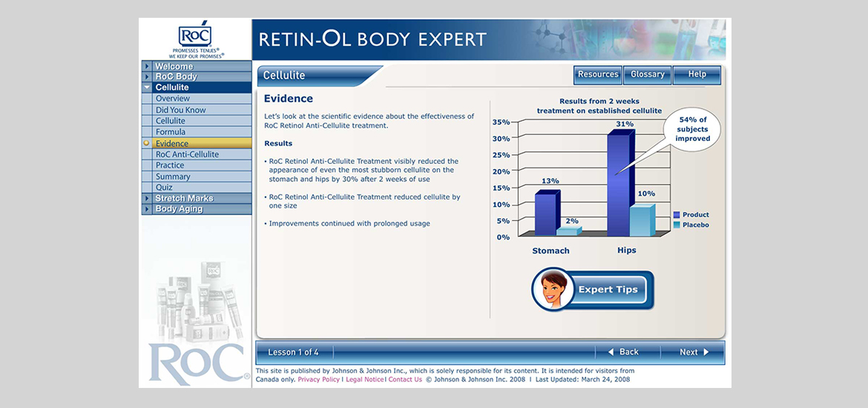Click the large RoC watermark logo

click(197, 363)
